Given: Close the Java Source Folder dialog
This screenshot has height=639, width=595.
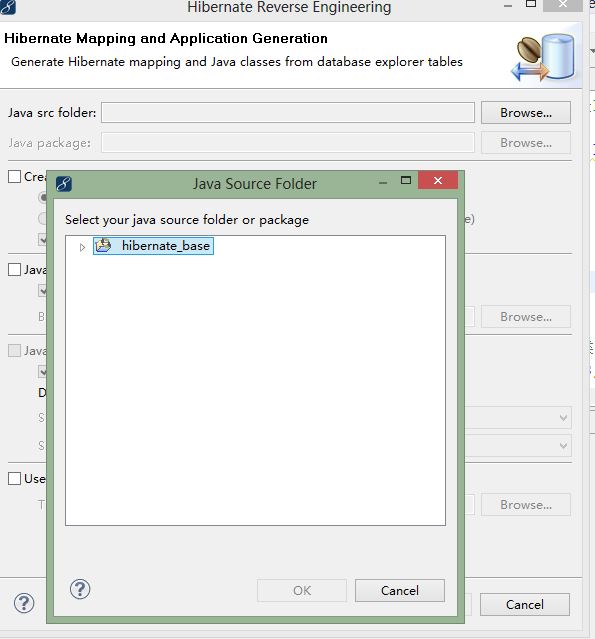Looking at the screenshot, I should pos(438,180).
